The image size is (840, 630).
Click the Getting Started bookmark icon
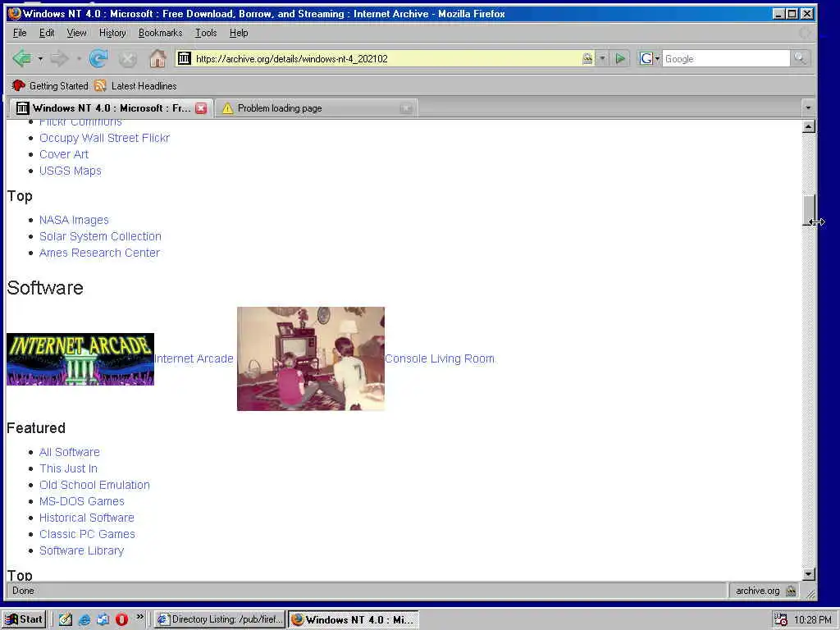[x=18, y=85]
